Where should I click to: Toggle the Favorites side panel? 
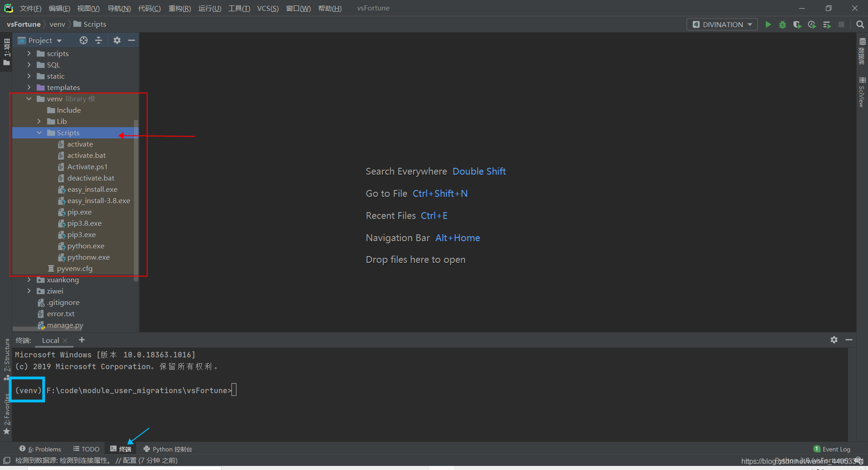point(6,413)
